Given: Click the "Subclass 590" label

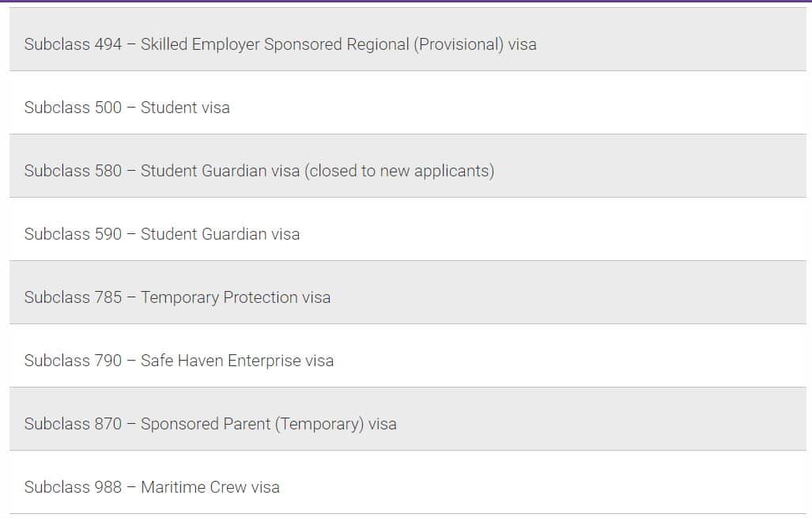Looking at the screenshot, I should tap(73, 234).
